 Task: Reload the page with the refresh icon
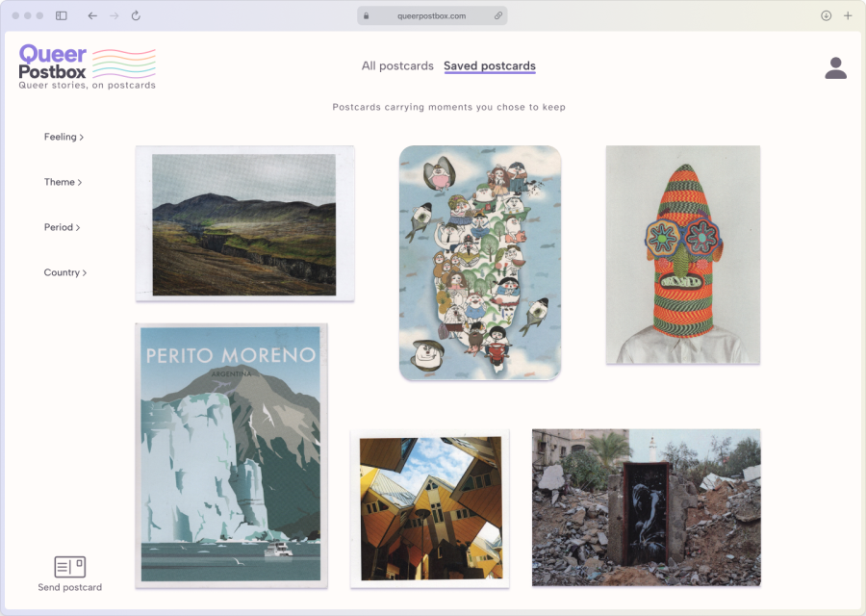click(x=136, y=16)
